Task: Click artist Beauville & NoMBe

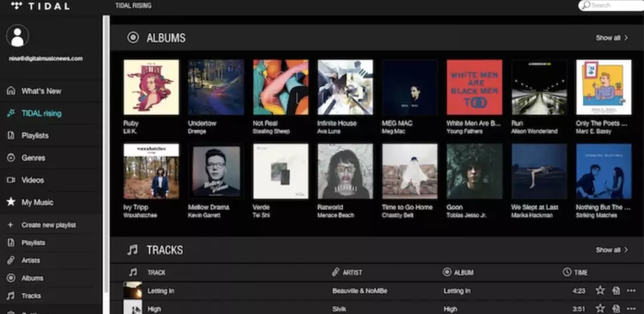Action: [x=360, y=291]
